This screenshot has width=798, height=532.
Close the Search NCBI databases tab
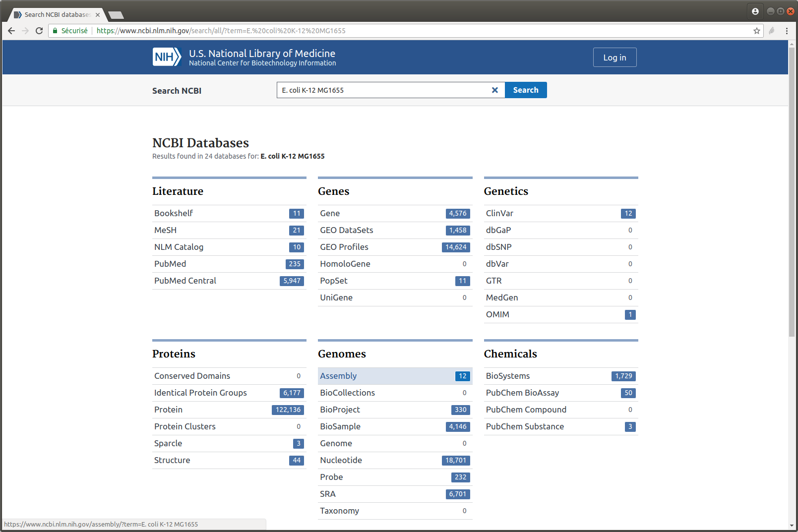[98, 15]
